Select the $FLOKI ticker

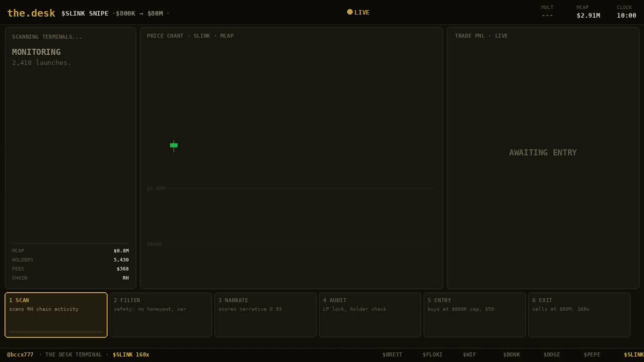433,354
